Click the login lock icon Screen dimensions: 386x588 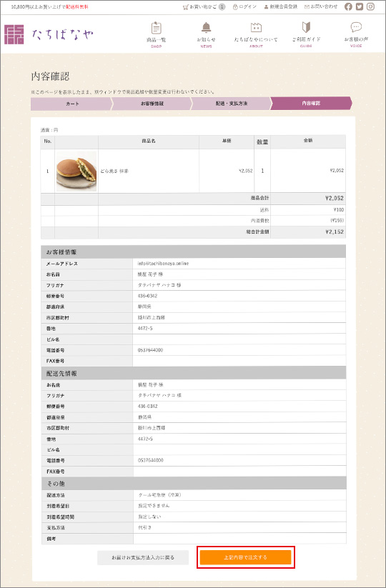pos(235,7)
